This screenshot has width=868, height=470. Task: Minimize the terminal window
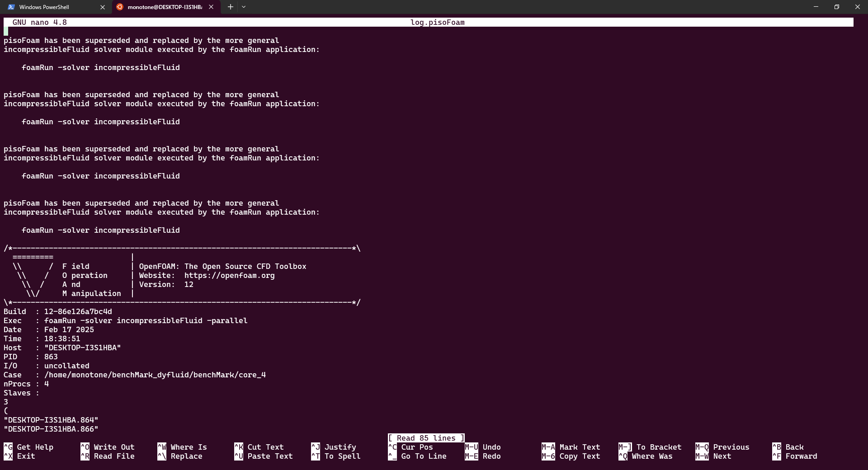pyautogui.click(x=816, y=7)
